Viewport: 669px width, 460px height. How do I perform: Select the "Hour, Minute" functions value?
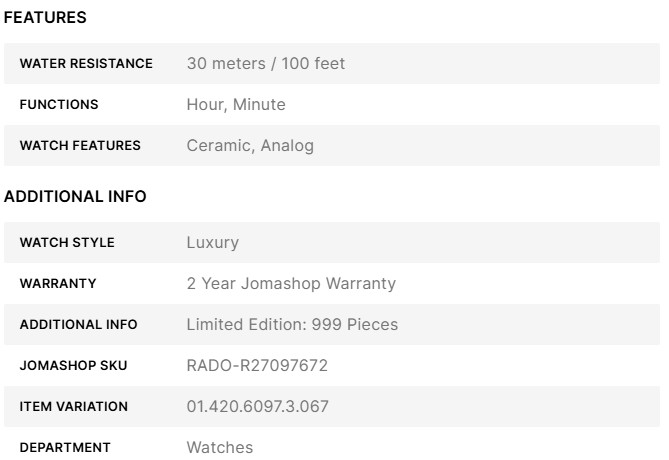(x=235, y=105)
